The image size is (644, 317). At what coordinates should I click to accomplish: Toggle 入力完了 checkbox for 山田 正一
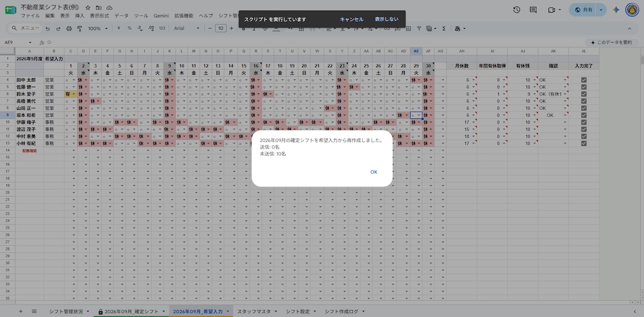(584, 108)
